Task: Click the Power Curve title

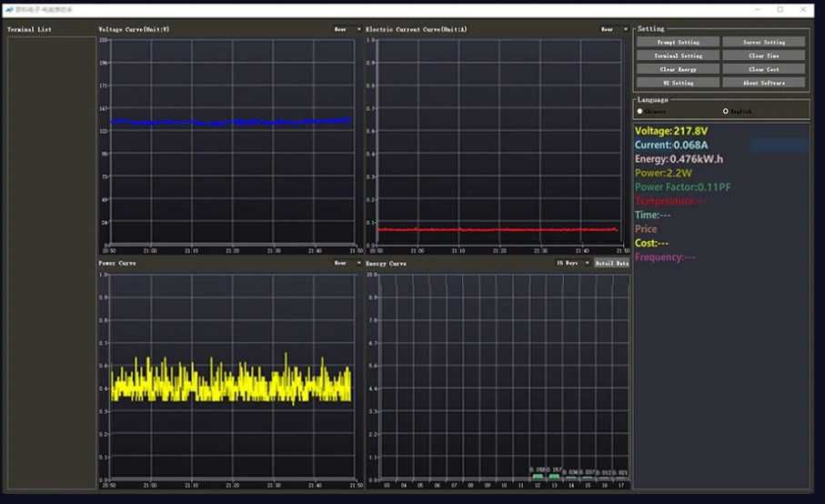Action: pos(116,263)
